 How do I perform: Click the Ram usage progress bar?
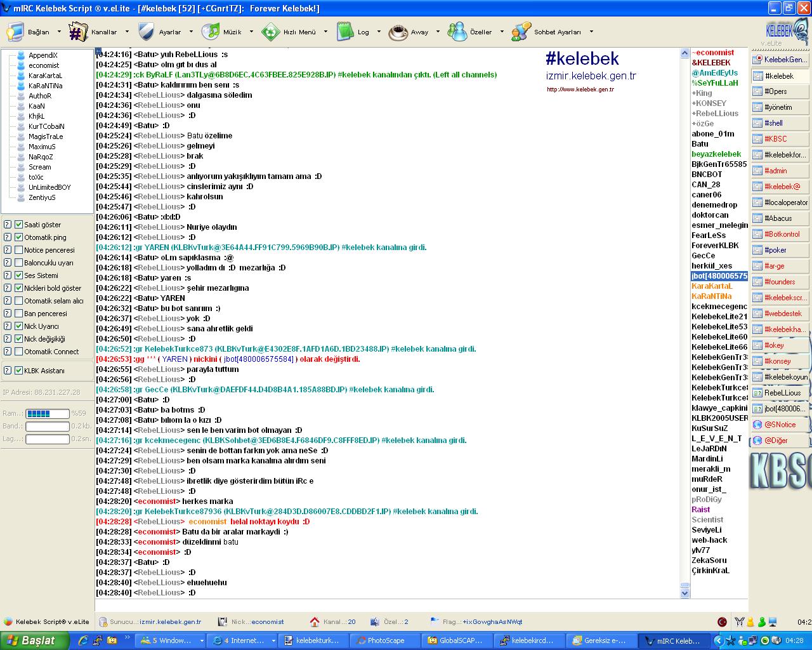[48, 414]
